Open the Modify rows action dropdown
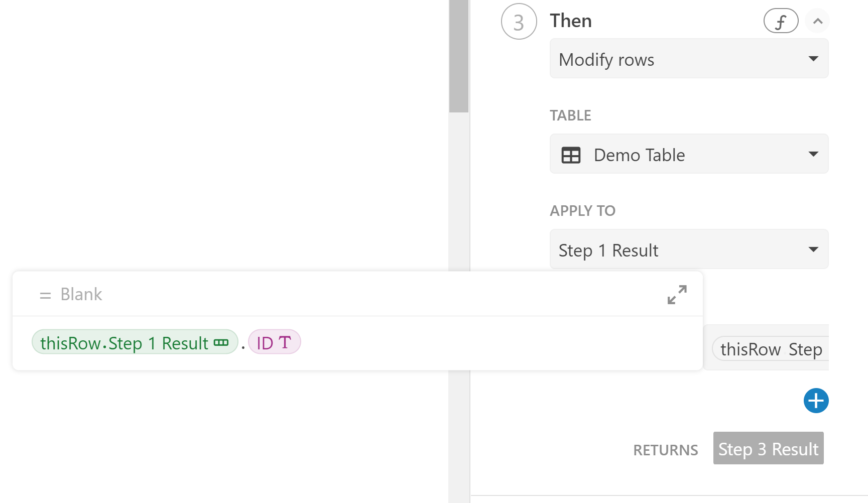 (x=688, y=59)
